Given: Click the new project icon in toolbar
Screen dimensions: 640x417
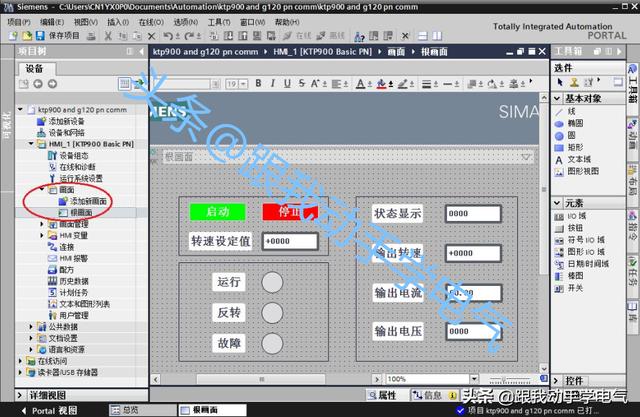Looking at the screenshot, I should coord(13,36).
